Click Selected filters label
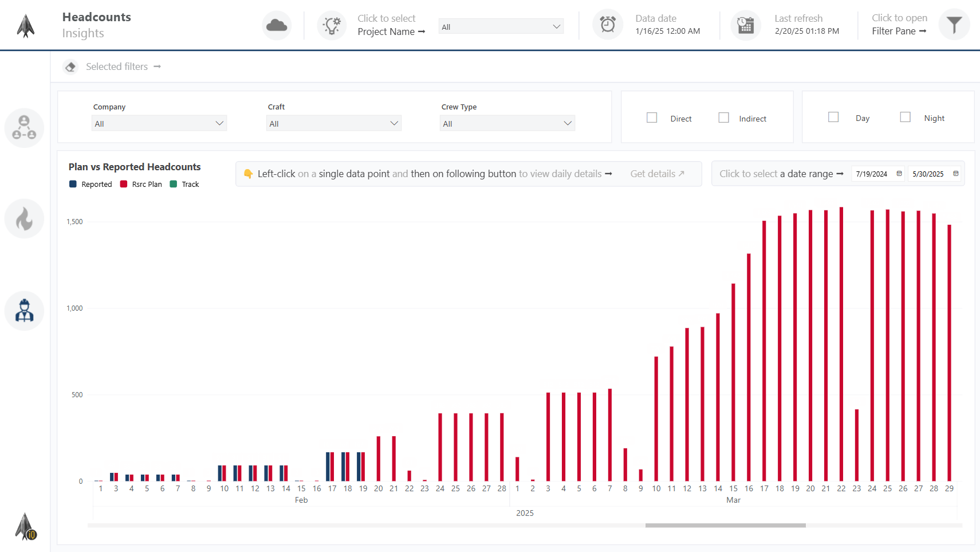The height and width of the screenshot is (552, 980). [x=117, y=66]
